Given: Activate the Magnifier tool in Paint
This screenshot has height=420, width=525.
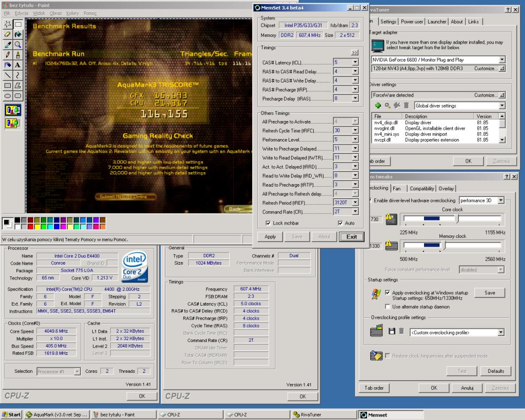Looking at the screenshot, I should coord(18,45).
